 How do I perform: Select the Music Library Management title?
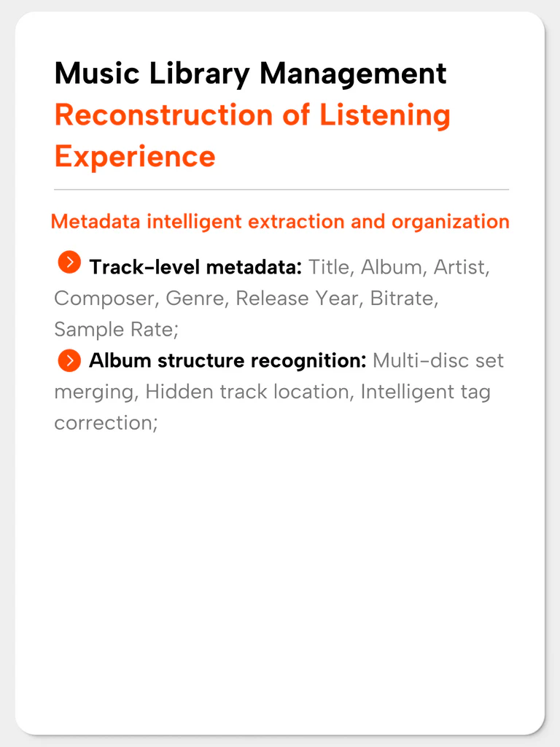point(251,74)
